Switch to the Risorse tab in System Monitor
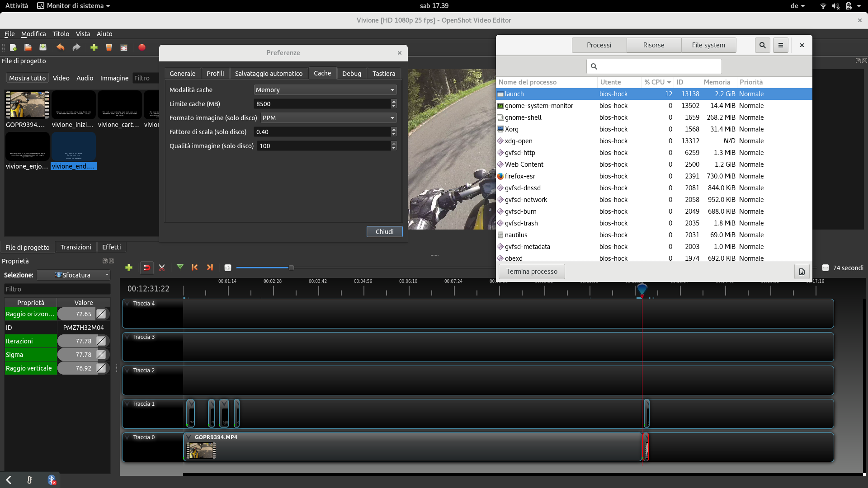Screen dimensions: 868x488 [x=654, y=45]
